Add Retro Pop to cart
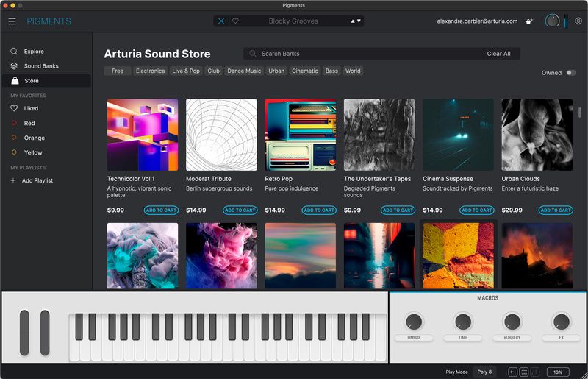Screen dimensions: 588x379 319,210
